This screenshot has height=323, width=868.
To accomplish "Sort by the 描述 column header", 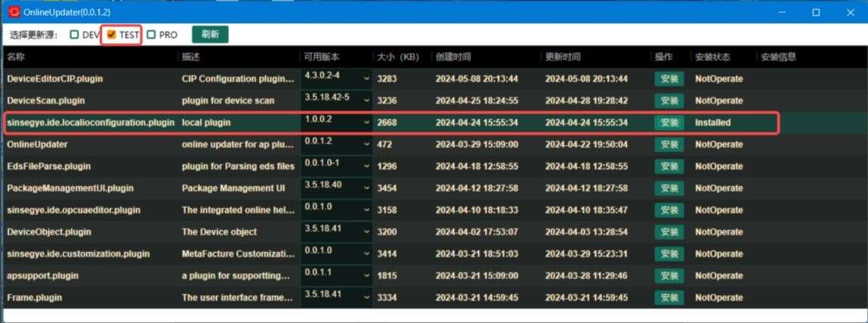I will coord(192,57).
